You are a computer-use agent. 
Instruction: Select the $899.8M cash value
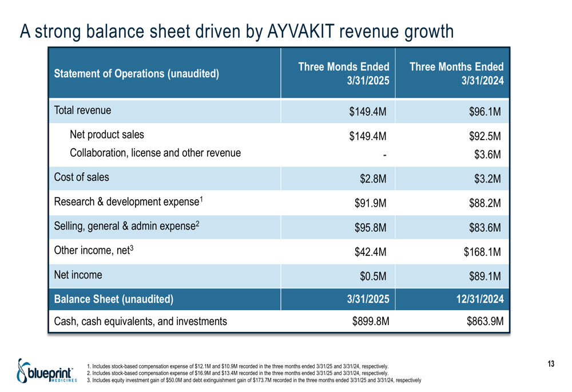[x=371, y=322]
